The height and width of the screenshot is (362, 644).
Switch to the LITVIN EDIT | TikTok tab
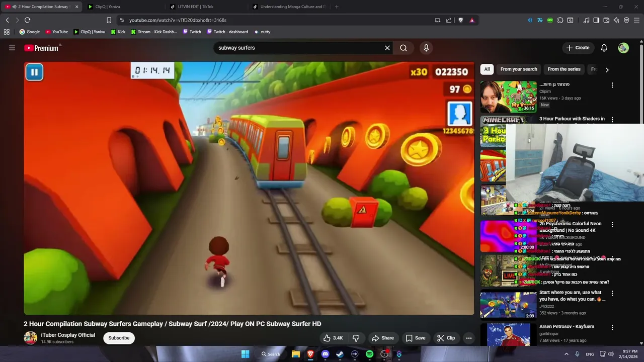click(206, 7)
